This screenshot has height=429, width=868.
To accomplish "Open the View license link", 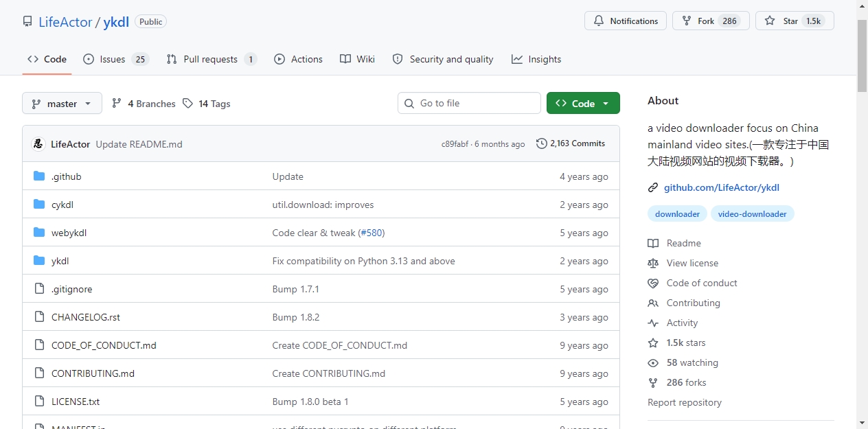I will pos(683,263).
